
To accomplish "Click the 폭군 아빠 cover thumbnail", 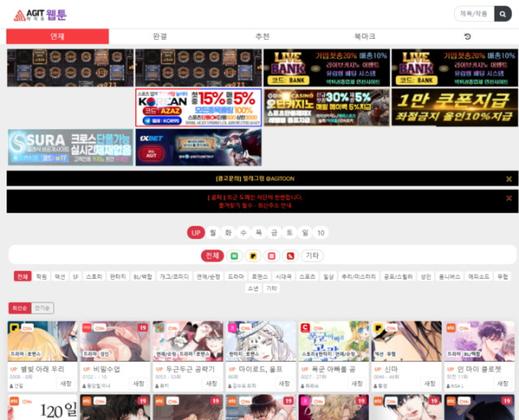I will 333,341.
